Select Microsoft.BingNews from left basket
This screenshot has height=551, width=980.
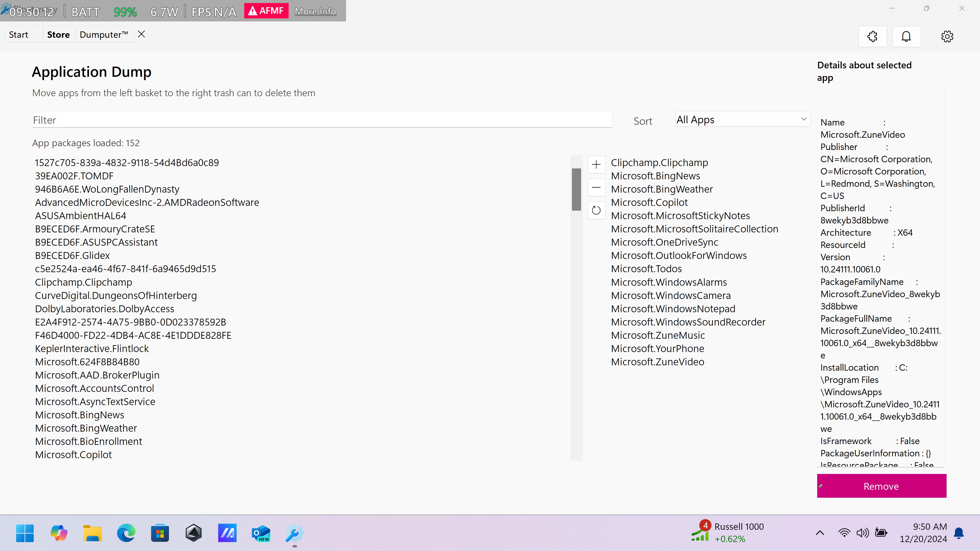(79, 415)
